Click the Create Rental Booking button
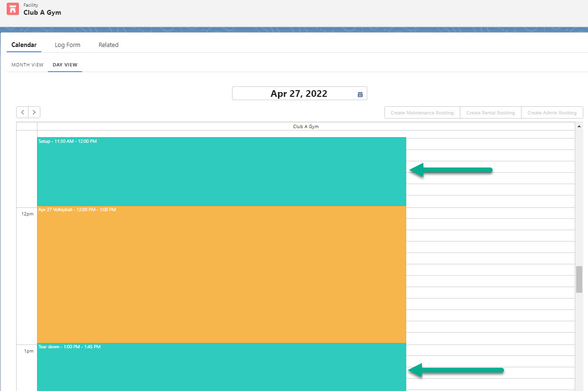 click(490, 112)
